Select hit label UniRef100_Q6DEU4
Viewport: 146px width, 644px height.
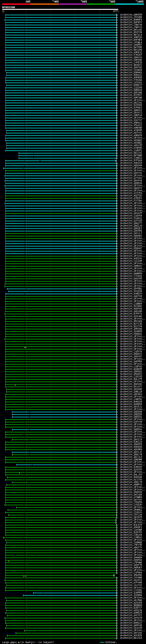(131, 183)
